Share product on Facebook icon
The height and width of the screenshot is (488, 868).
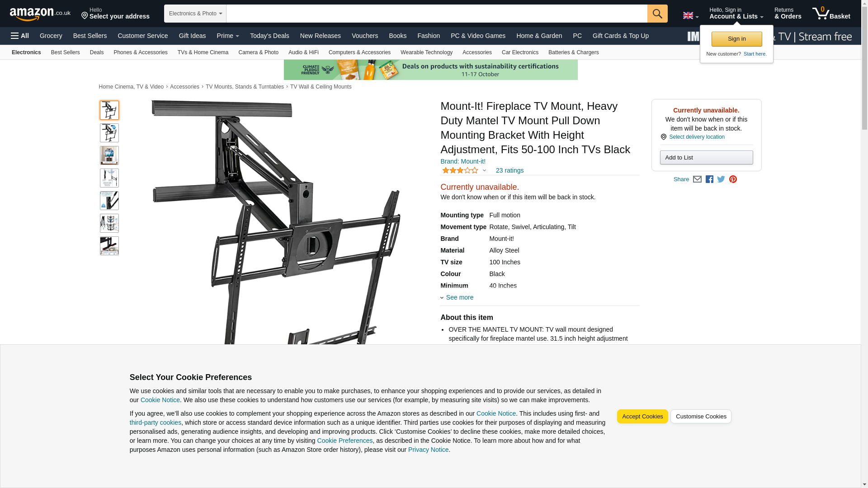pyautogui.click(x=709, y=179)
